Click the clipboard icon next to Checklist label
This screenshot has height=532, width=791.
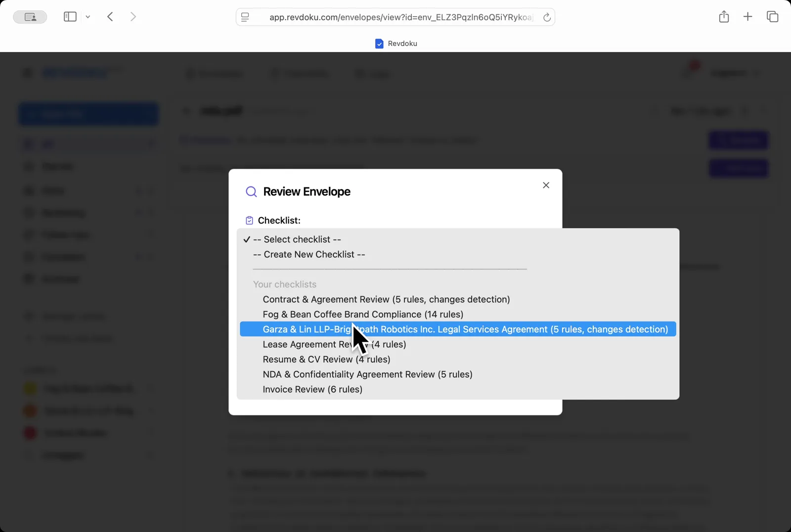[x=250, y=220]
